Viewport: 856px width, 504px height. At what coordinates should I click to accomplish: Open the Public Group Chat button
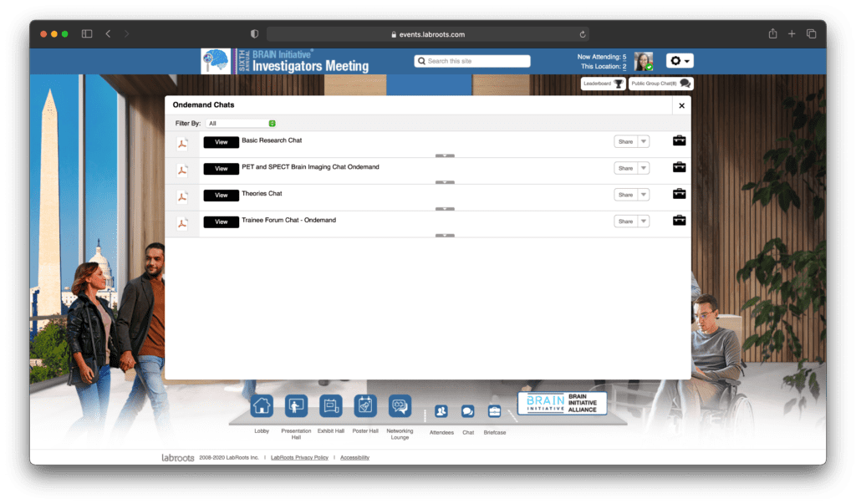click(661, 84)
